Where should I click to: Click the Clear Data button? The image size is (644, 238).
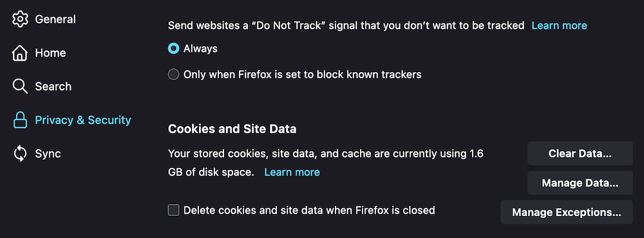(580, 154)
